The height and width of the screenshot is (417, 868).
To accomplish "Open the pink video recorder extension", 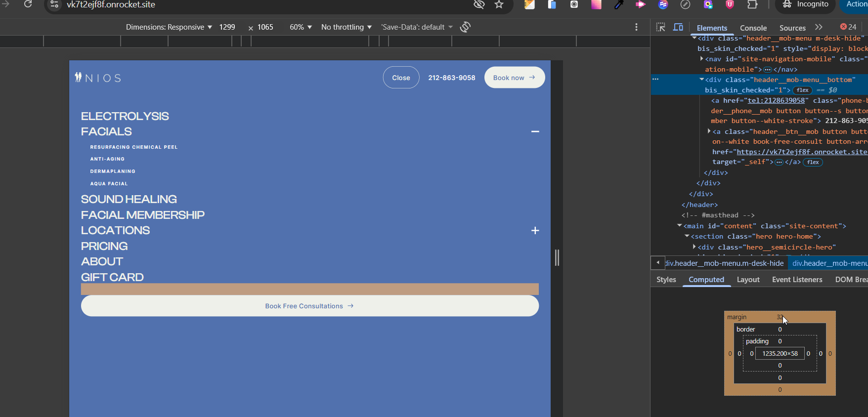I will tap(641, 4).
